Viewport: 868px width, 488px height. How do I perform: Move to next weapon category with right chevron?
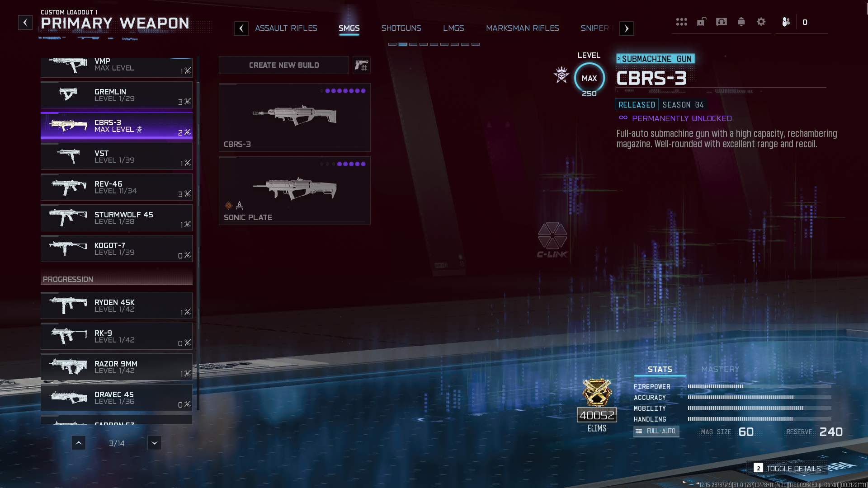[x=627, y=28]
